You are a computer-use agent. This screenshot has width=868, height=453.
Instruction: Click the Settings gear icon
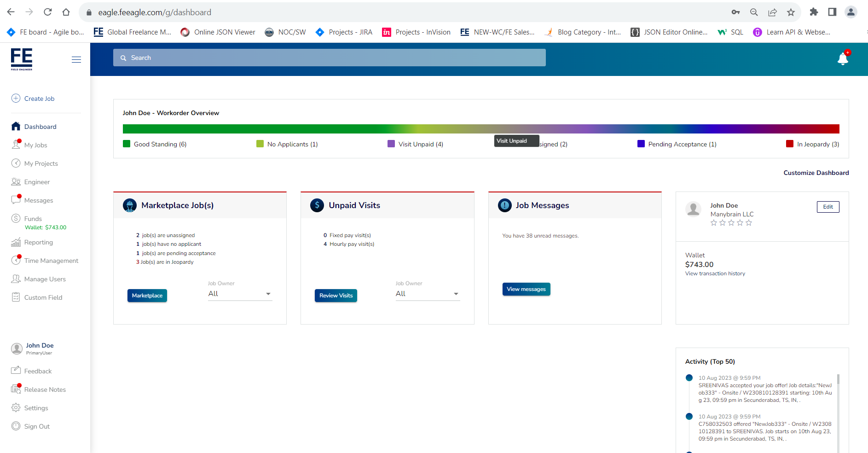(16, 407)
